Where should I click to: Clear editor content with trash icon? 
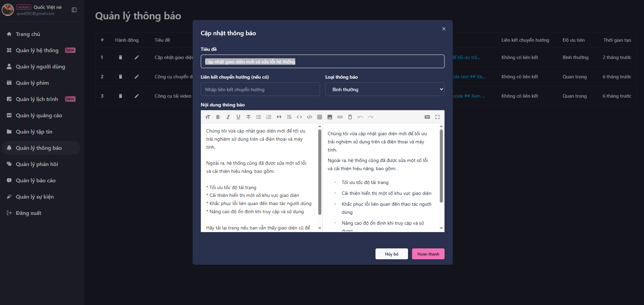[350, 117]
